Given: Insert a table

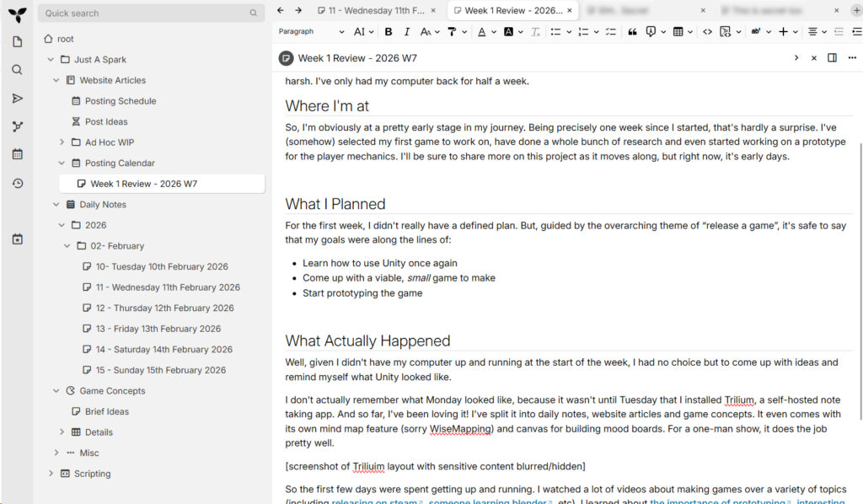Looking at the screenshot, I should coord(678,32).
